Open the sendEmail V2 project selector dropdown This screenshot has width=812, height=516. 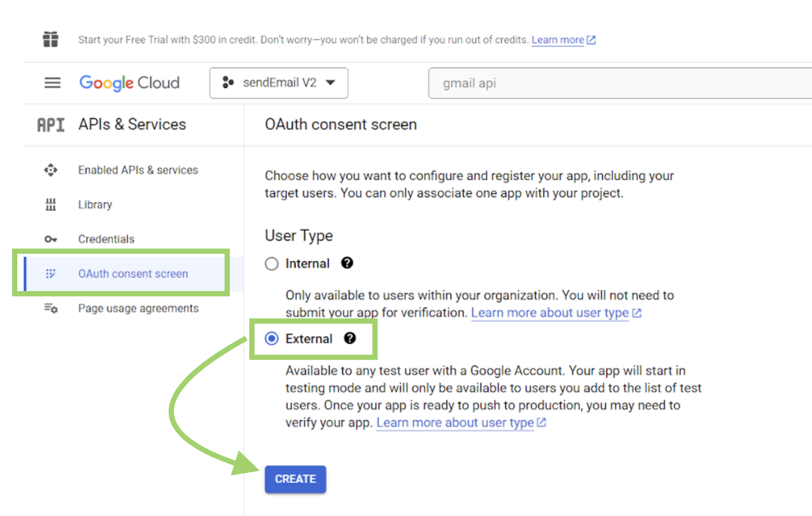(279, 82)
